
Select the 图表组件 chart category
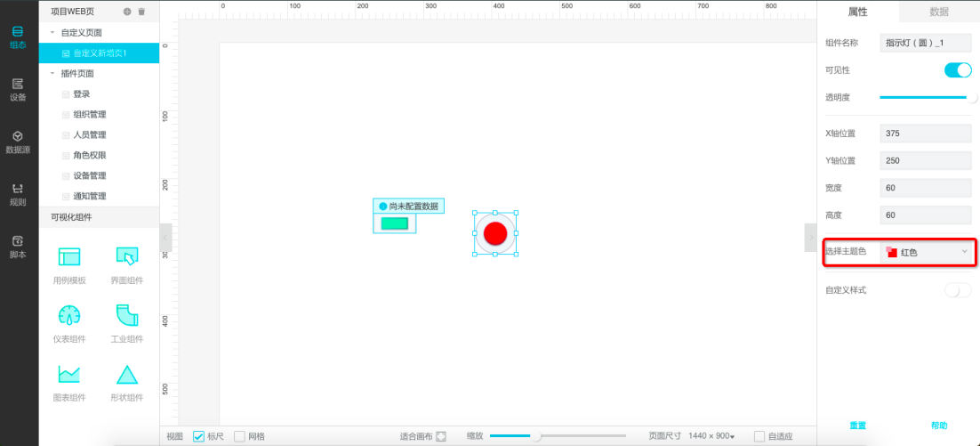(x=69, y=383)
